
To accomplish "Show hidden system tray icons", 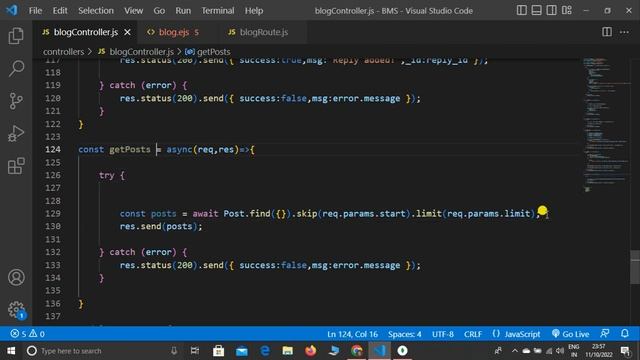I will (x=515, y=351).
